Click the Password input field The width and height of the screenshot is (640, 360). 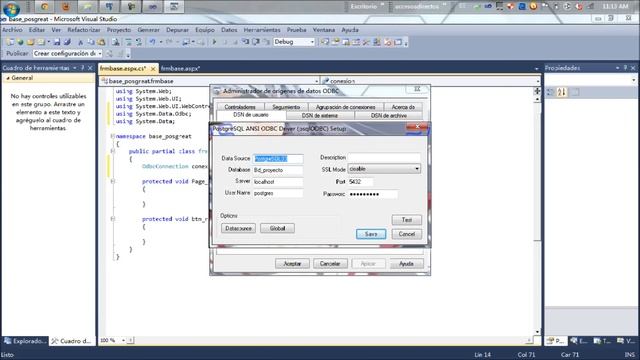click(373, 194)
